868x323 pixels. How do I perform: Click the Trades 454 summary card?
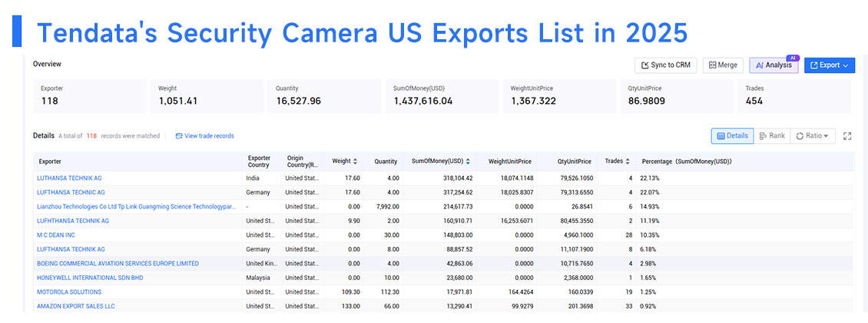(x=794, y=96)
